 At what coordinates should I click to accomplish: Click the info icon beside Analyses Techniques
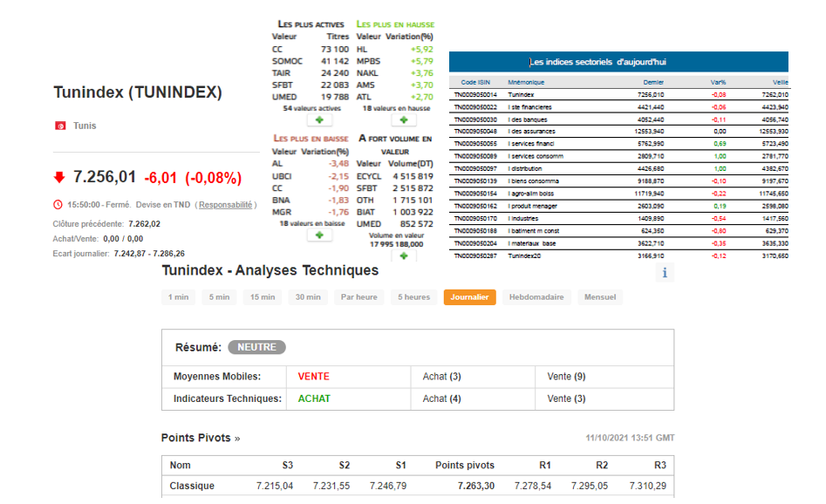pyautogui.click(x=666, y=273)
